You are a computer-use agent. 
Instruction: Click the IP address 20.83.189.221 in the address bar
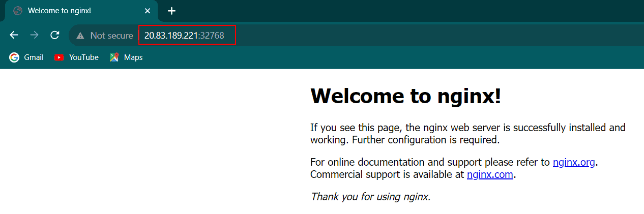click(170, 36)
